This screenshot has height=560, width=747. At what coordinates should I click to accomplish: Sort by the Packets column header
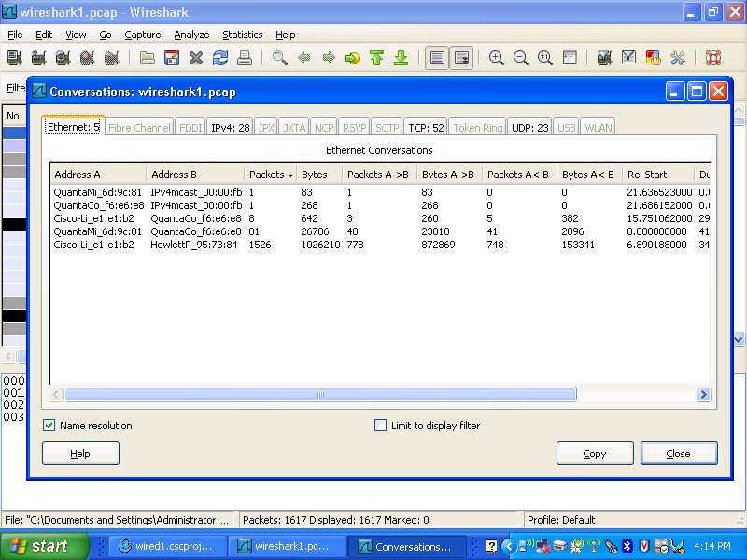(x=270, y=175)
